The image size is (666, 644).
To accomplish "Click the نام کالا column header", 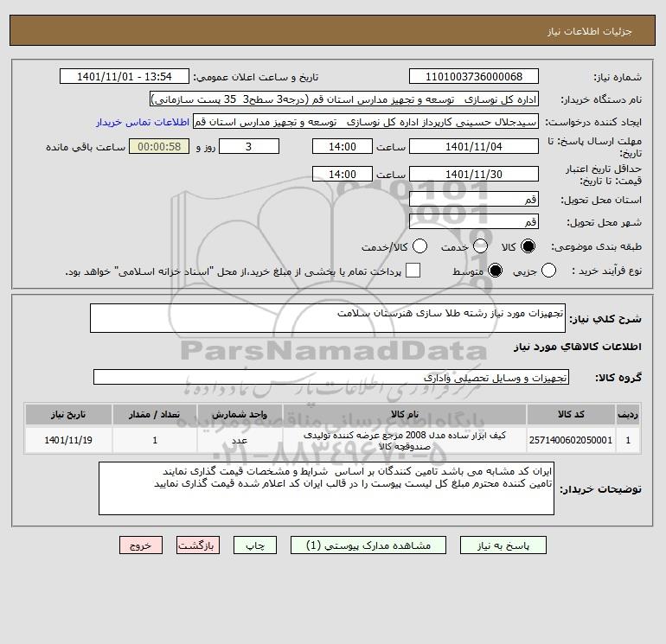I will (x=405, y=414).
